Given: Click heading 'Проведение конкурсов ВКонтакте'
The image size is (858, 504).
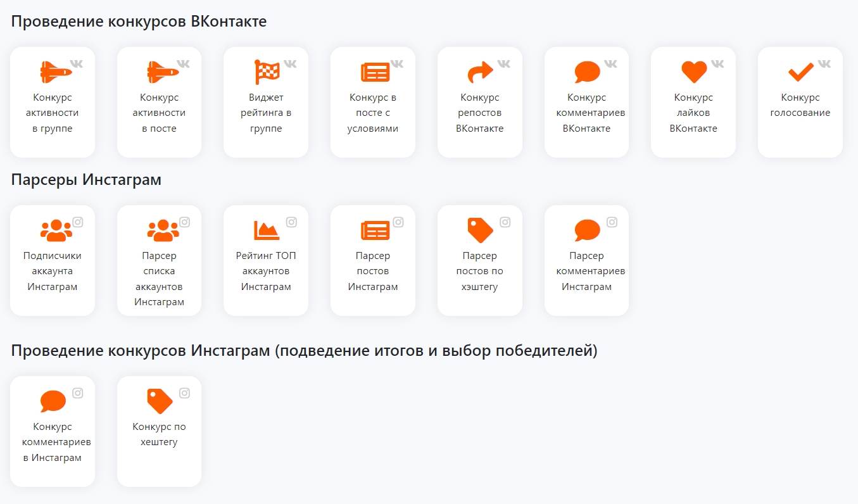Looking at the screenshot, I should tap(139, 21).
